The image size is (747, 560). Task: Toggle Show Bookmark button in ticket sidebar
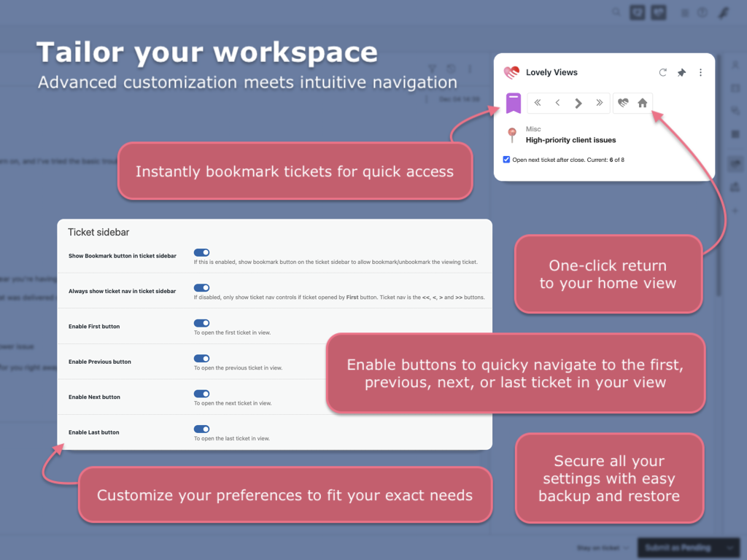202,252
